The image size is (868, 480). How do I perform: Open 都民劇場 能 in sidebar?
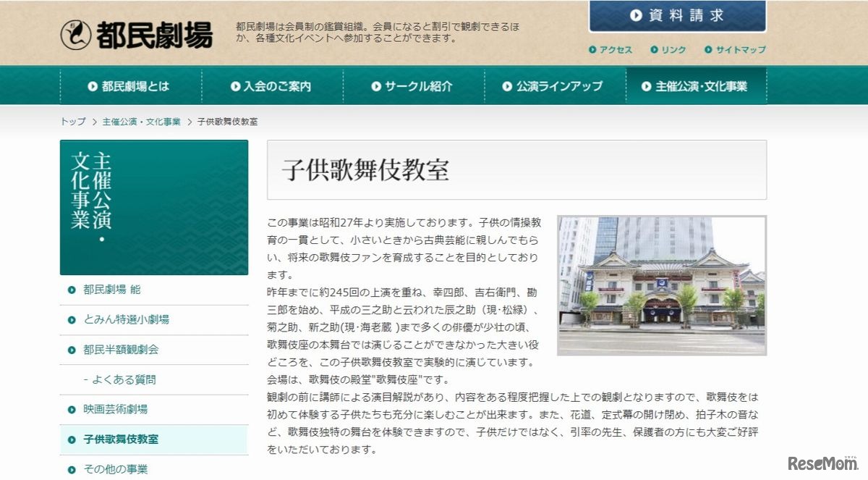112,290
